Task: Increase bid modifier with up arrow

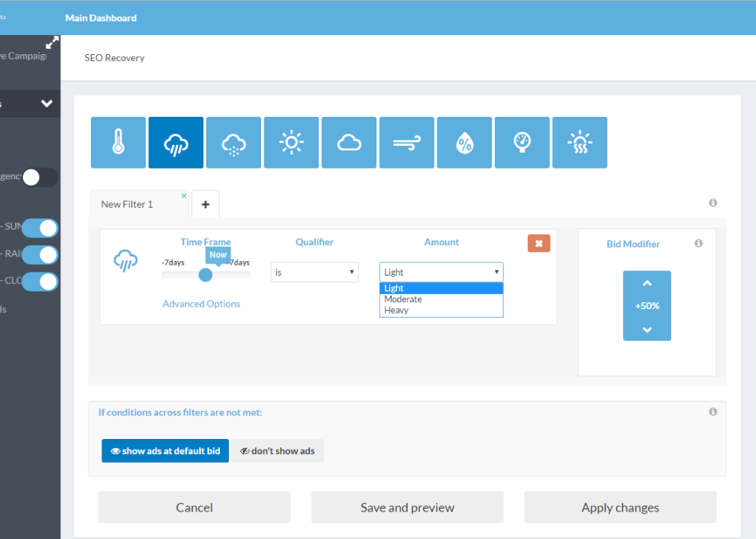Action: 647,283
